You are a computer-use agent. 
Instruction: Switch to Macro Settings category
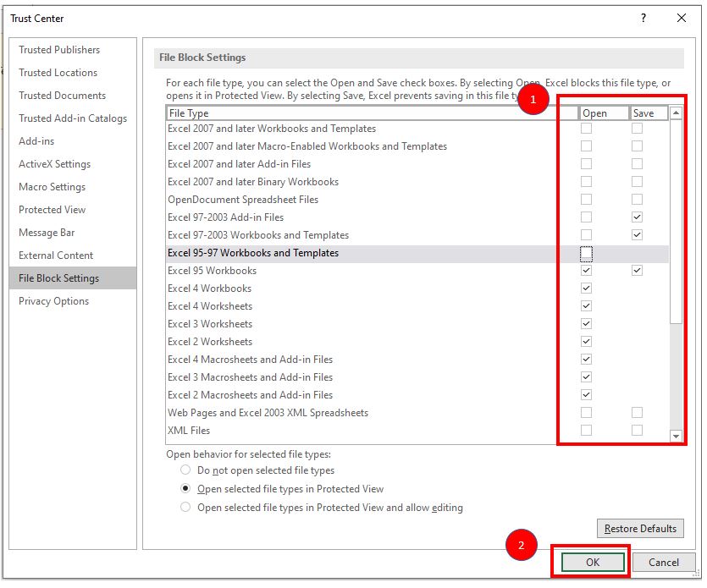[x=52, y=187]
